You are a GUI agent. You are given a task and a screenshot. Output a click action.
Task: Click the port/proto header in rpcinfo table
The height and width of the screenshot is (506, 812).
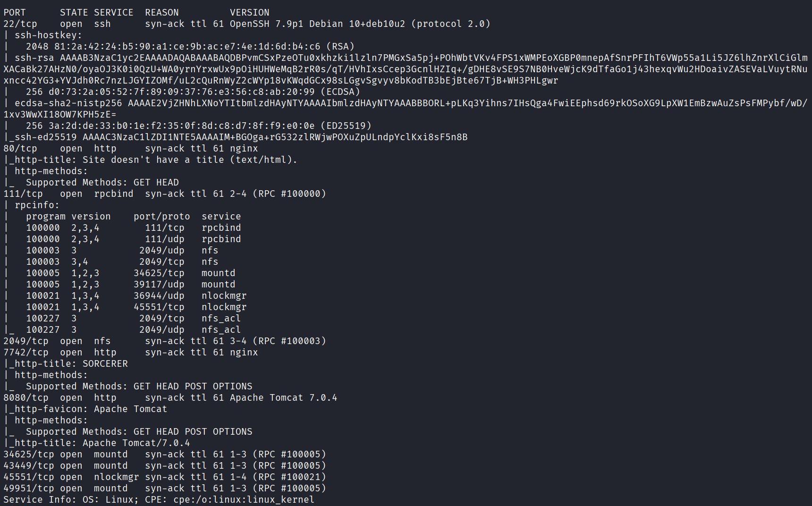pyautogui.click(x=161, y=217)
